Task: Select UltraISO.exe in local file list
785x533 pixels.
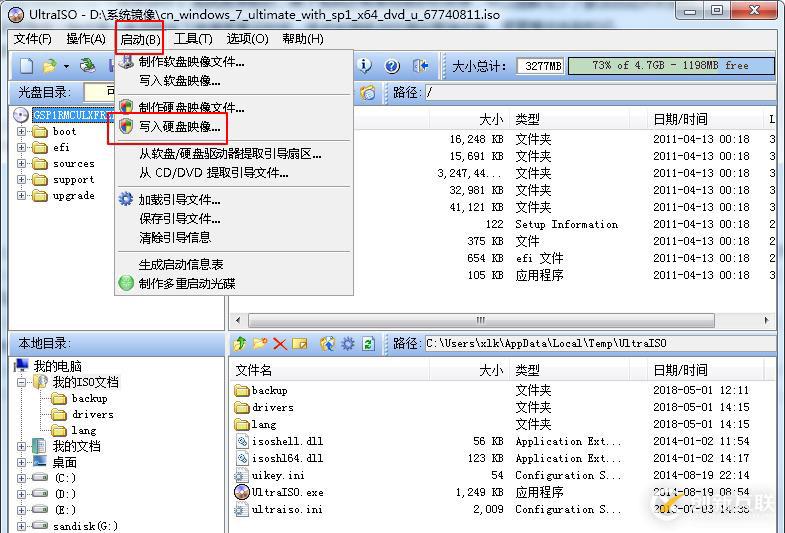Action: [x=287, y=493]
